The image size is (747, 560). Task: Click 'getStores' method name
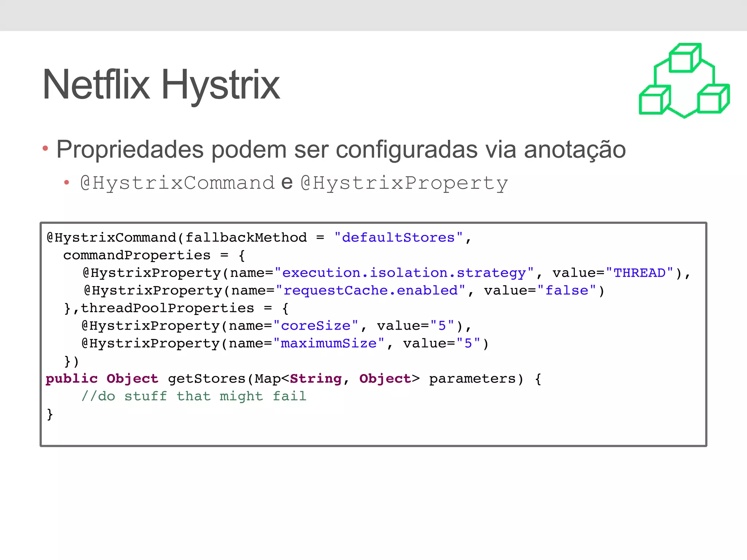click(x=207, y=379)
